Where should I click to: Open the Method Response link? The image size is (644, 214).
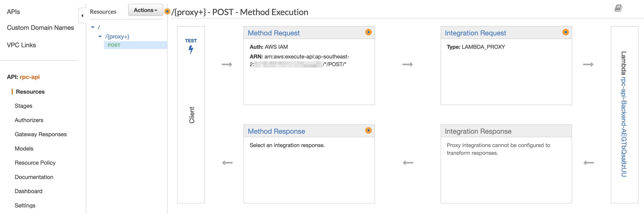(x=276, y=131)
